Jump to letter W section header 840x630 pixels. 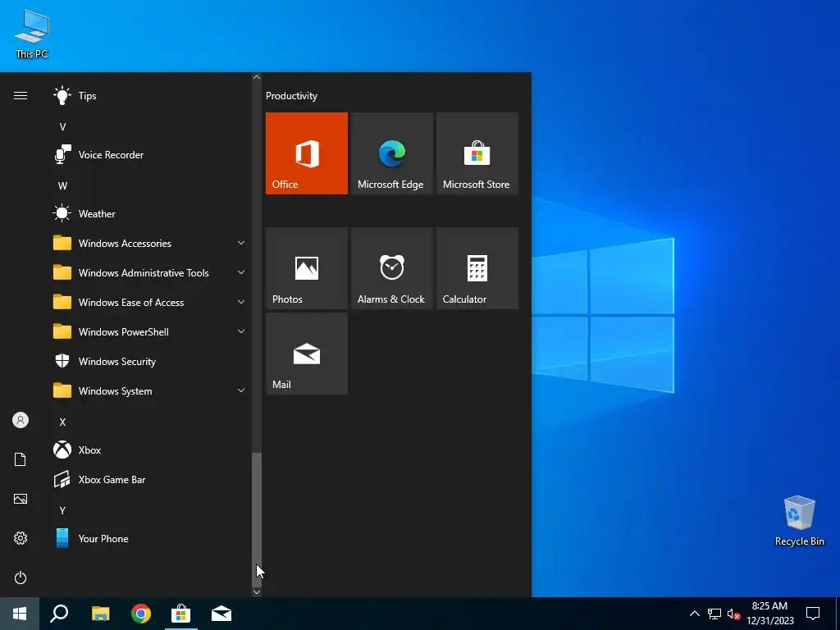pos(62,186)
